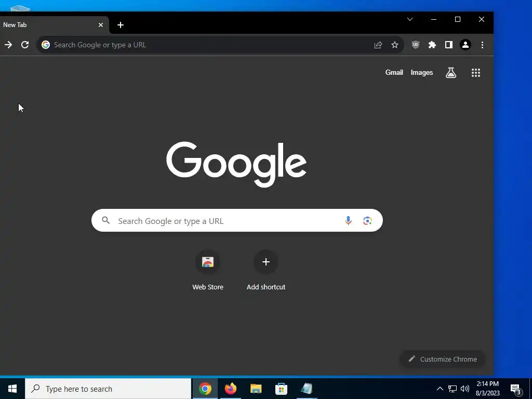532x399 pixels.
Task: Open the profile avatar menu
Action: (465, 45)
